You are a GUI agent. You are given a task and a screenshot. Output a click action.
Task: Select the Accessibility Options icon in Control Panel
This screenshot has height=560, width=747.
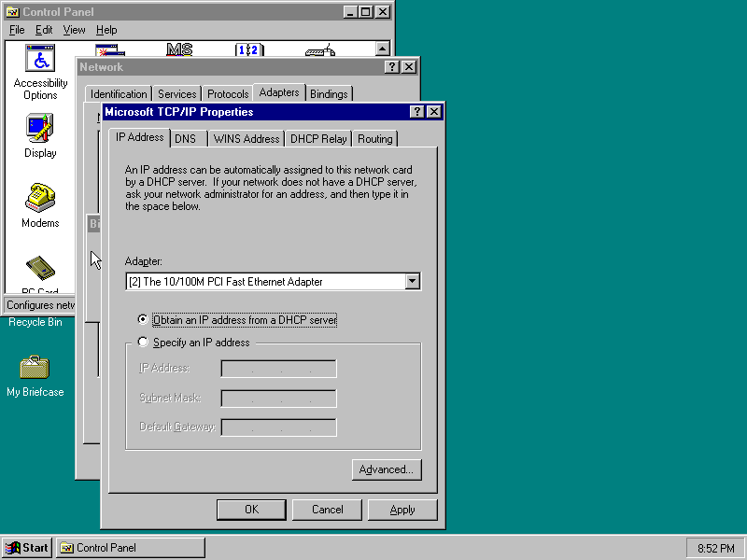click(40, 58)
